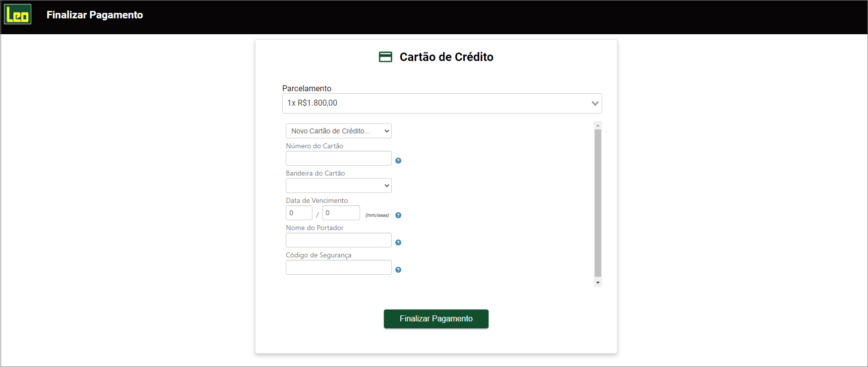Click the Parcelamento label
868x367 pixels.
tap(307, 88)
